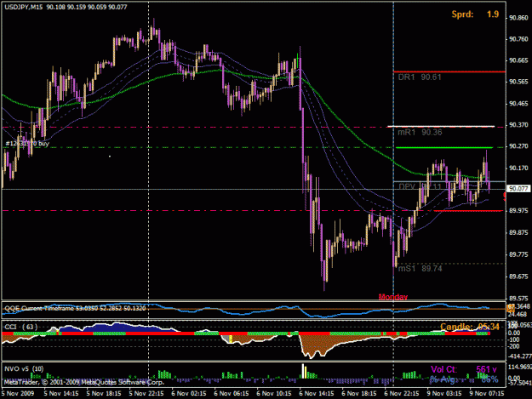The width and height of the screenshot is (532, 399).
Task: Click the 6 Nov 14:15 time label
Action: coord(316,394)
